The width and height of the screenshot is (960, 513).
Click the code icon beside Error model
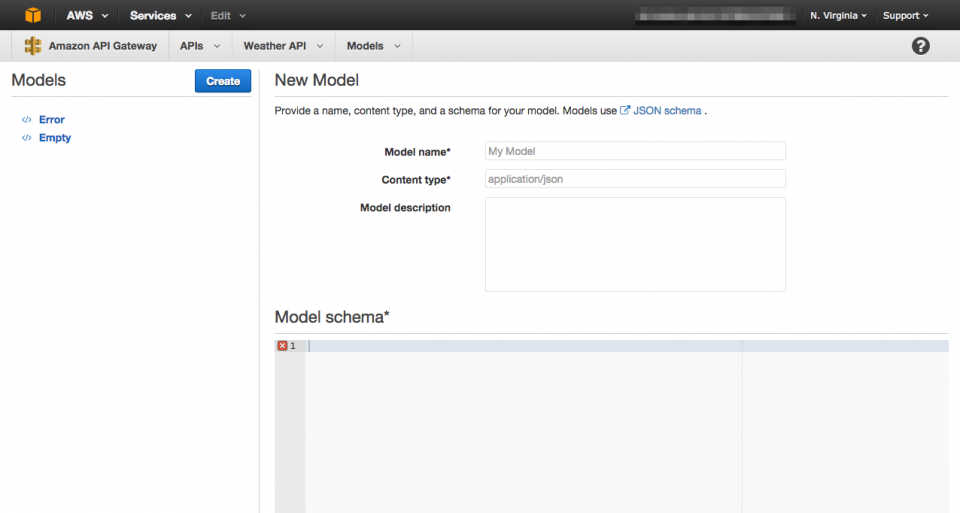[x=26, y=120]
